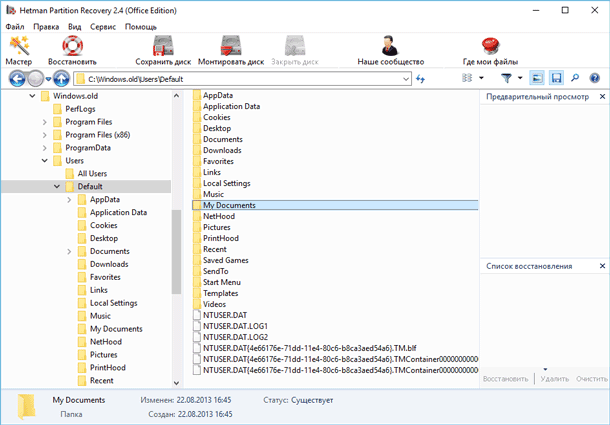Select the NTUSER.DAT file
Image resolution: width=610 pixels, height=425 pixels.
click(x=220, y=315)
